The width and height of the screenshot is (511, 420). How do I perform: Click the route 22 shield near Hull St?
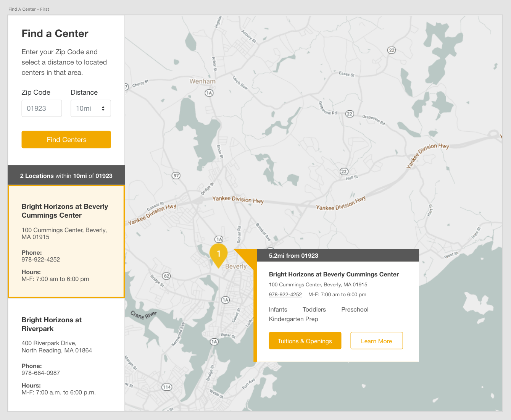point(344,171)
